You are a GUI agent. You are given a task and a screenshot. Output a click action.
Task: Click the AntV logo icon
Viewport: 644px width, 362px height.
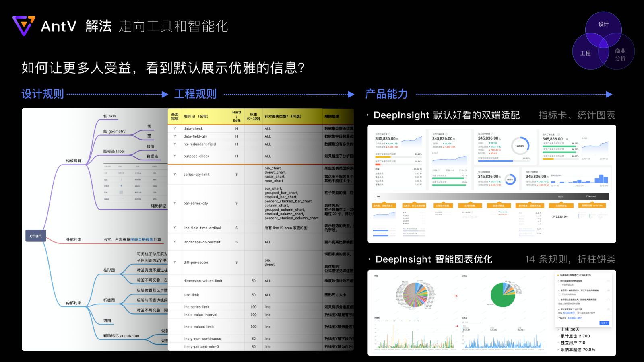click(x=24, y=26)
